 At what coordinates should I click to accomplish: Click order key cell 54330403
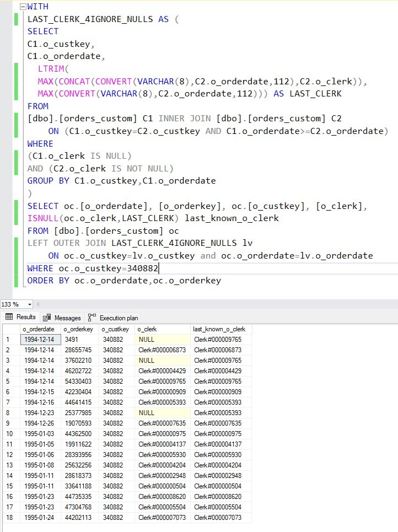pos(80,381)
